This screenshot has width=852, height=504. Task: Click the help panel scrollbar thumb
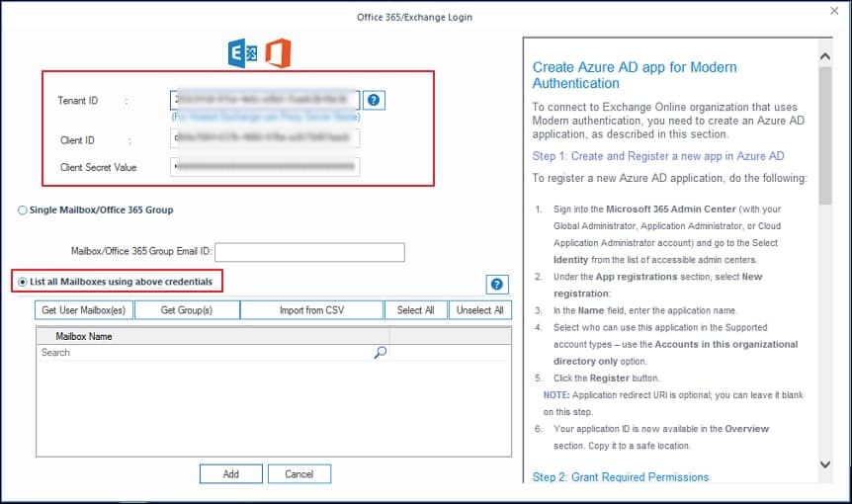(x=825, y=135)
